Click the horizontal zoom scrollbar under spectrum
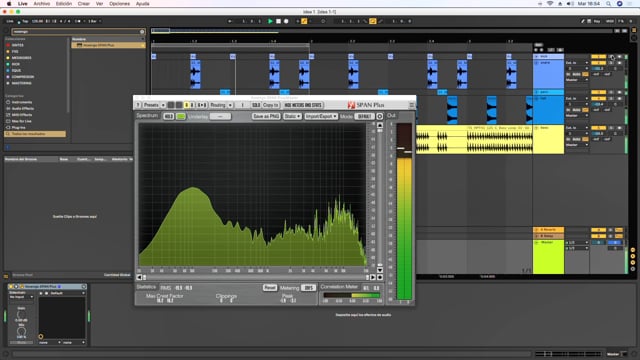Viewport: 640px width, 360px height. point(256,278)
